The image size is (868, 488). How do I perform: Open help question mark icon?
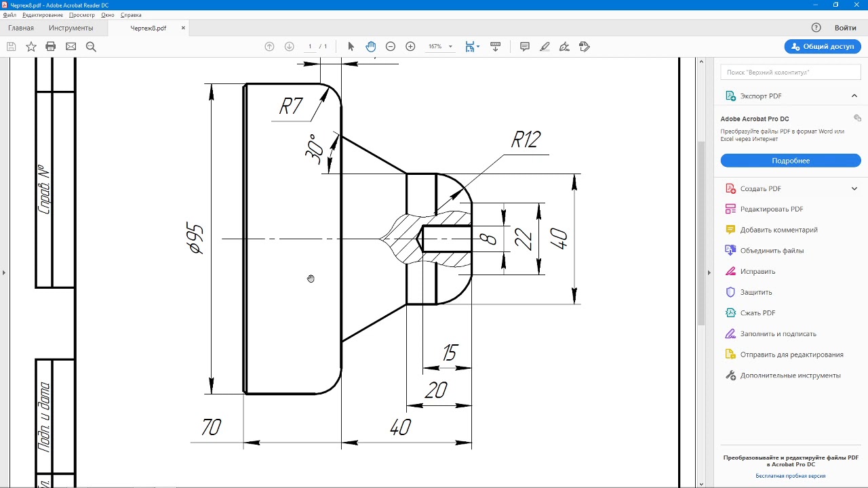(816, 28)
